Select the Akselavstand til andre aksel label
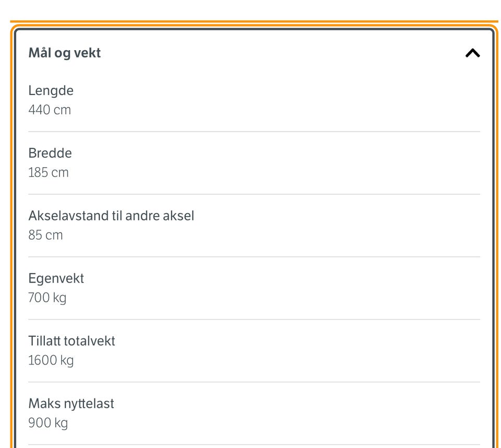This screenshot has height=448, width=501. point(111,216)
